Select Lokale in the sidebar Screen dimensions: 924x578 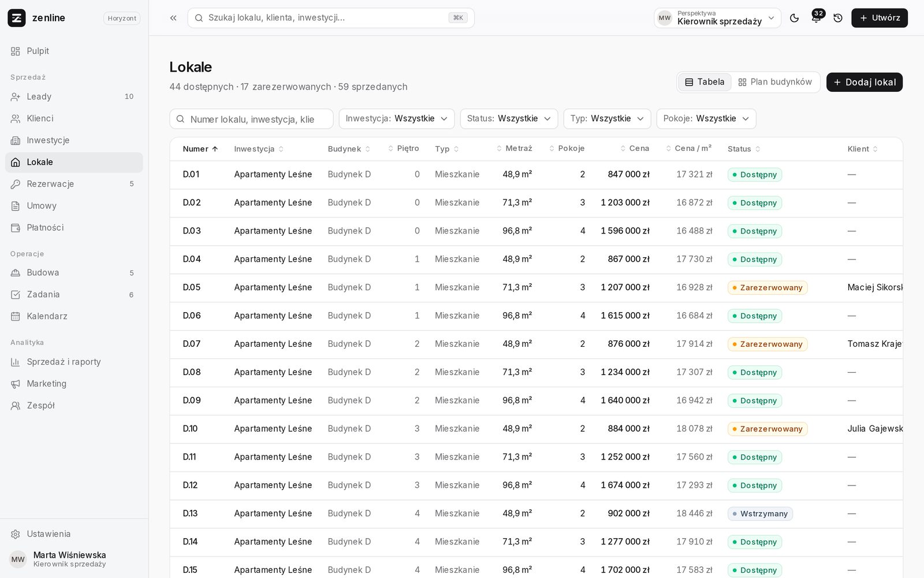[74, 162]
